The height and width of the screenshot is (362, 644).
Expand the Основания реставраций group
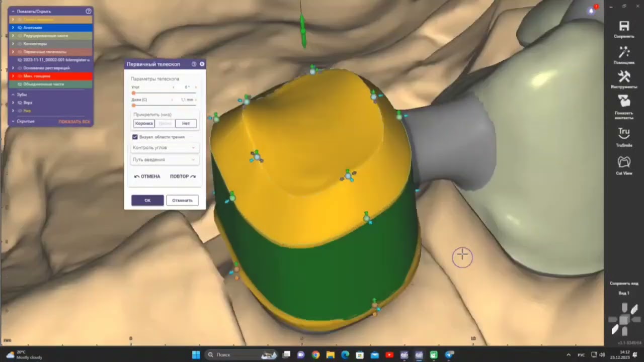pyautogui.click(x=13, y=68)
